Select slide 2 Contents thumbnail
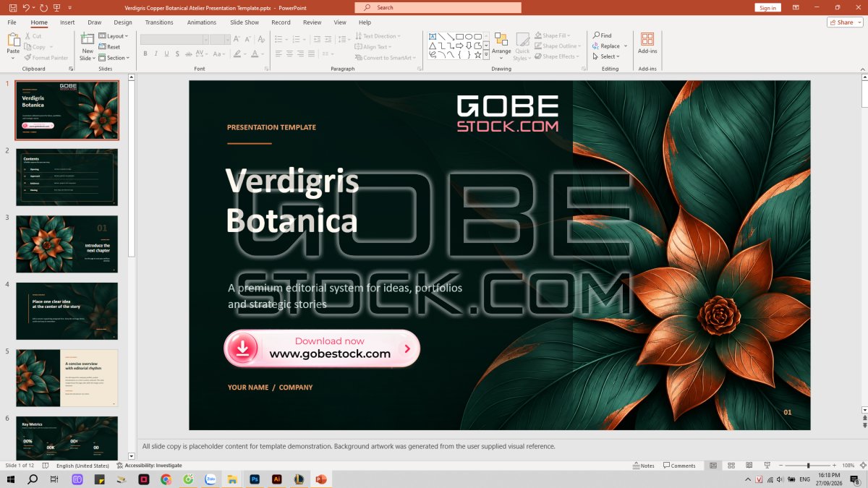 click(x=67, y=177)
